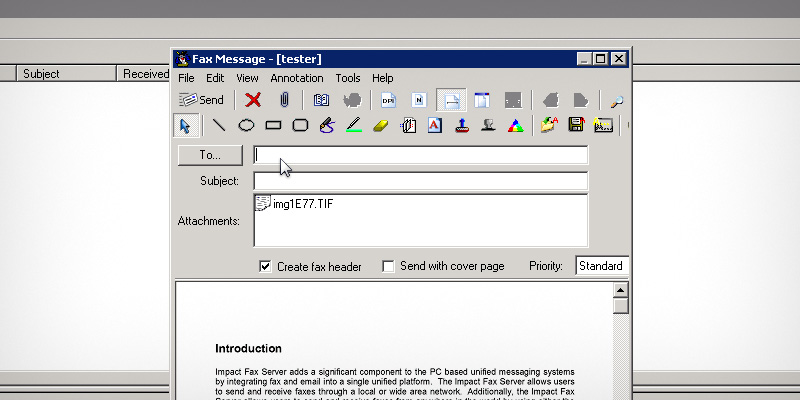Click in the Subject input field
Viewport: 800px width, 400px height.
[x=420, y=181]
